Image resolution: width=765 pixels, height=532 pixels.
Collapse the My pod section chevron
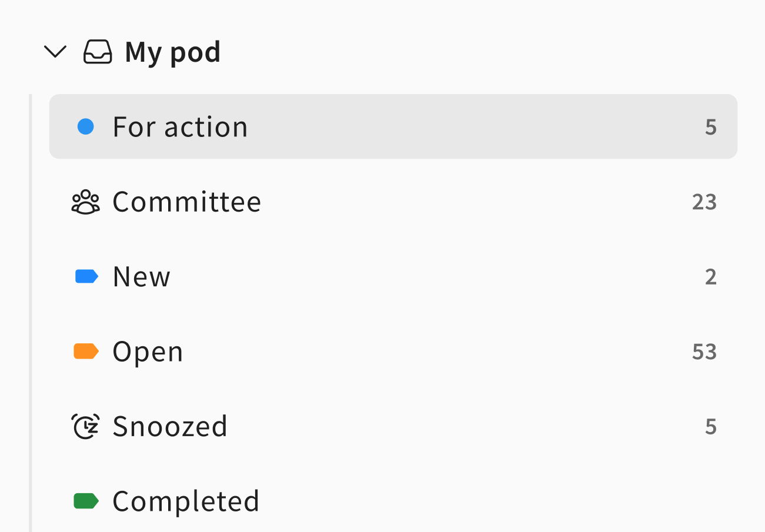(x=55, y=52)
